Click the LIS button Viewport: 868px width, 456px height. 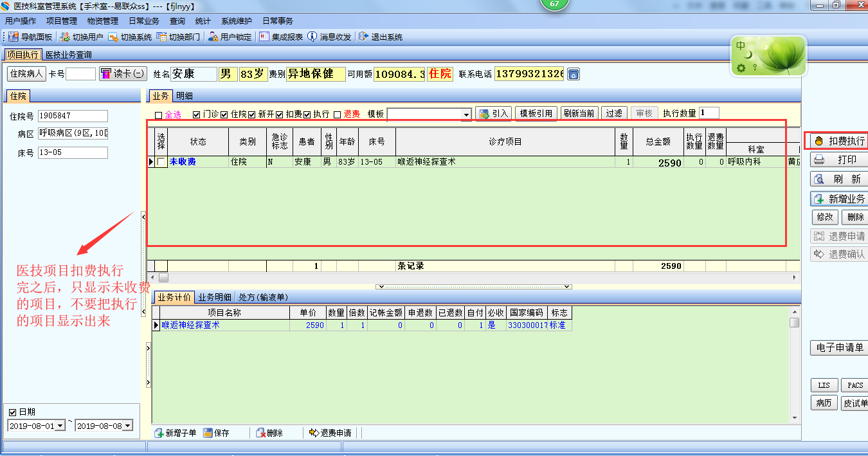coord(824,385)
